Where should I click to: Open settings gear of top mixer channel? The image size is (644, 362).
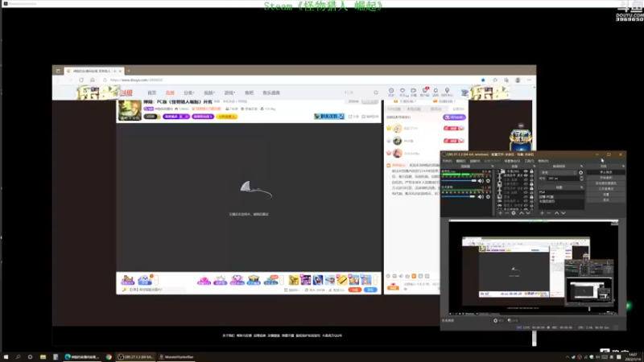pyautogui.click(x=488, y=181)
